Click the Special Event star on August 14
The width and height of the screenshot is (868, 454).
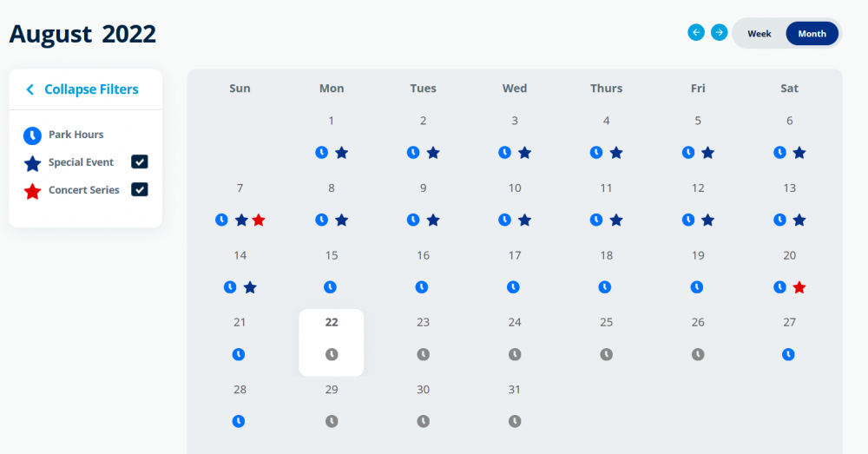point(250,287)
